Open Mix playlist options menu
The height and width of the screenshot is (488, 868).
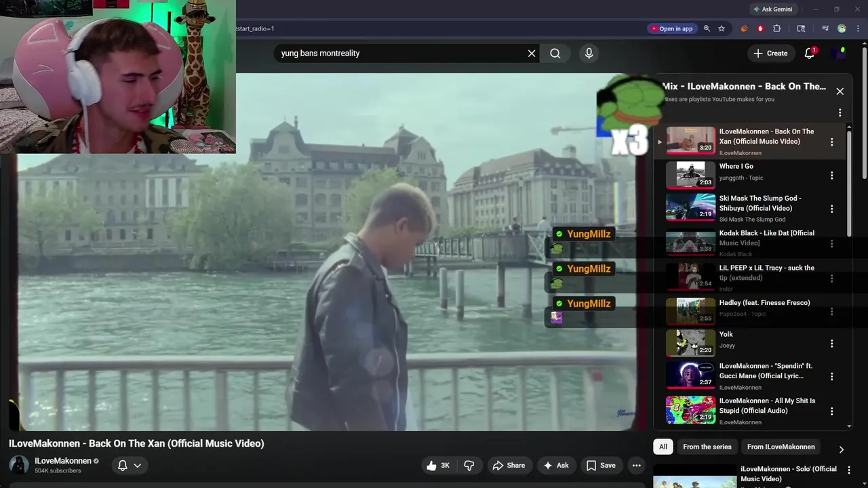(840, 113)
